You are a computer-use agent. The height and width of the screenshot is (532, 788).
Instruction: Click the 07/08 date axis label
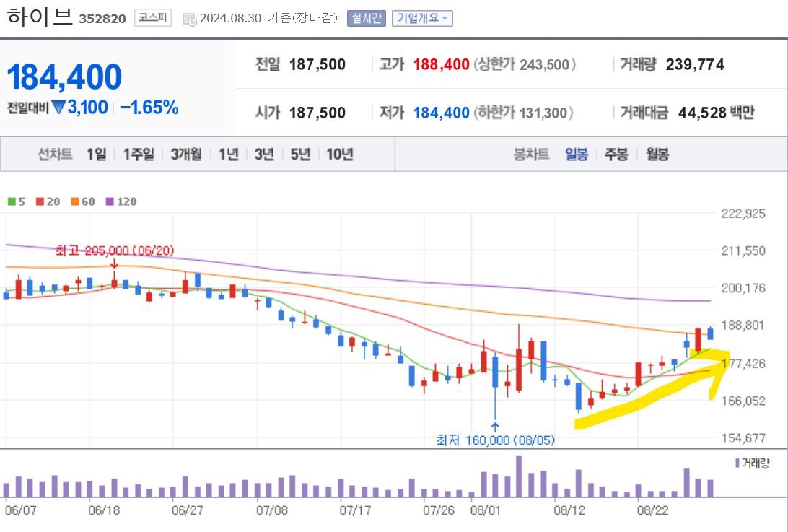(x=272, y=511)
